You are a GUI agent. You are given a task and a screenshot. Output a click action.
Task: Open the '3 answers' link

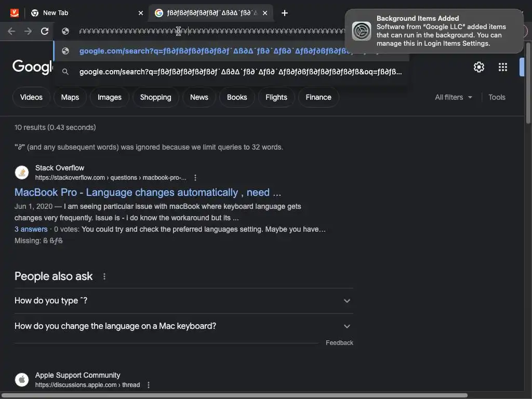(31, 229)
